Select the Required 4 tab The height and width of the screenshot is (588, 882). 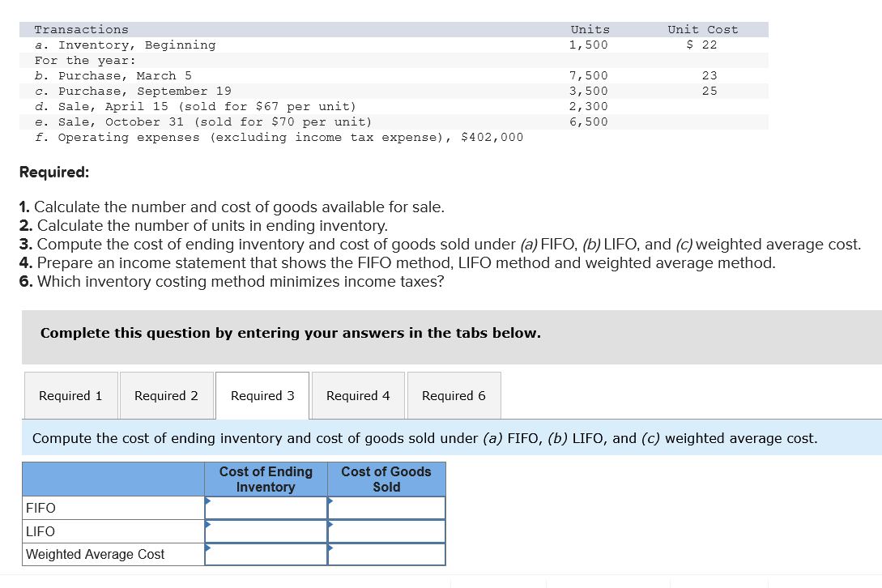(358, 395)
